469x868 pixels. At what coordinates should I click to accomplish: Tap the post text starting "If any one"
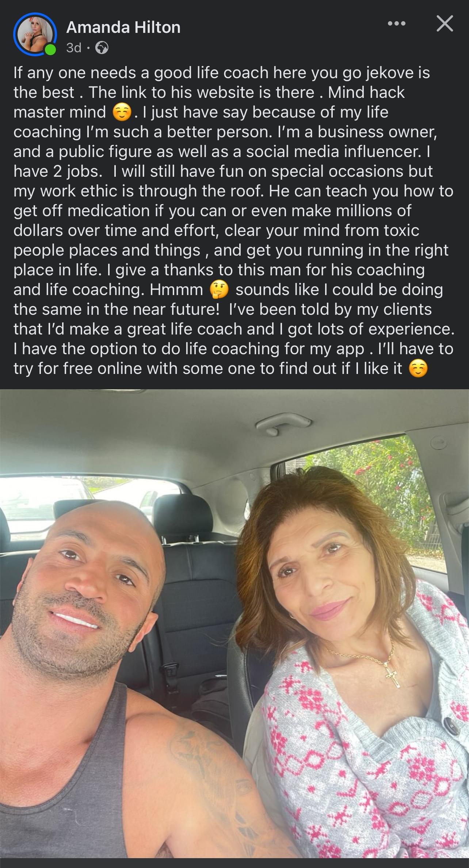234,221
